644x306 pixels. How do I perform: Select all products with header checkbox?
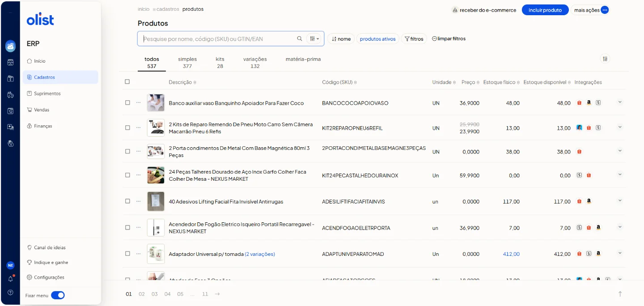(127, 81)
